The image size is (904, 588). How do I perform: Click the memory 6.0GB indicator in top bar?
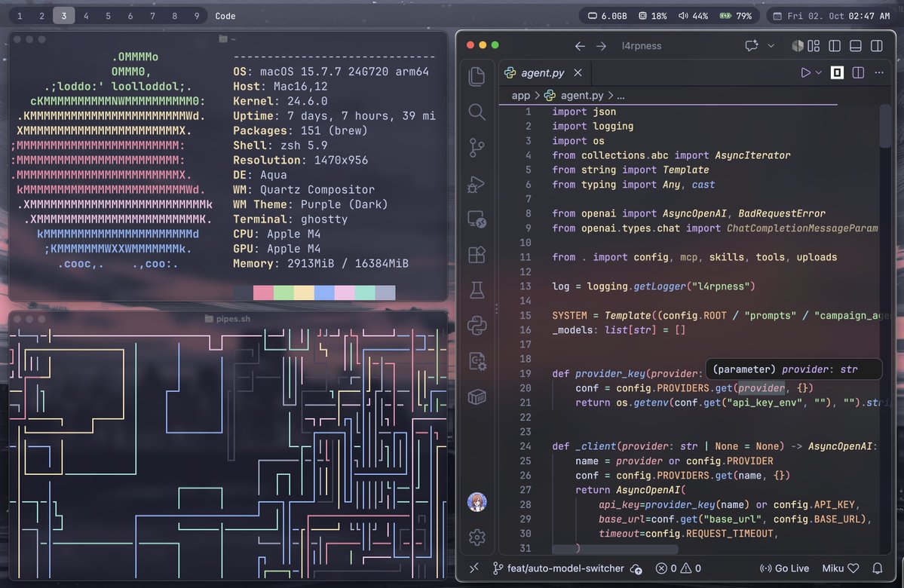pos(607,16)
